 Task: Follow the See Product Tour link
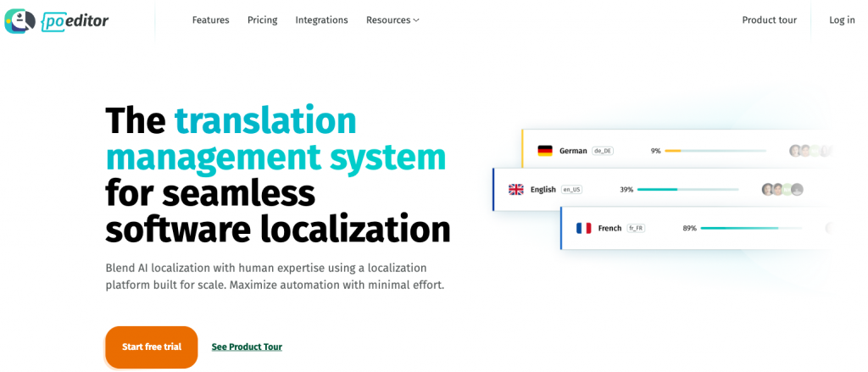coord(247,347)
